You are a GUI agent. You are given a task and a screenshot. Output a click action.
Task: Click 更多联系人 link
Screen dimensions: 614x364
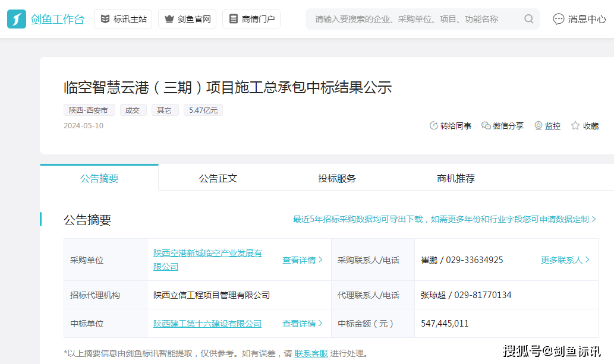pos(565,260)
